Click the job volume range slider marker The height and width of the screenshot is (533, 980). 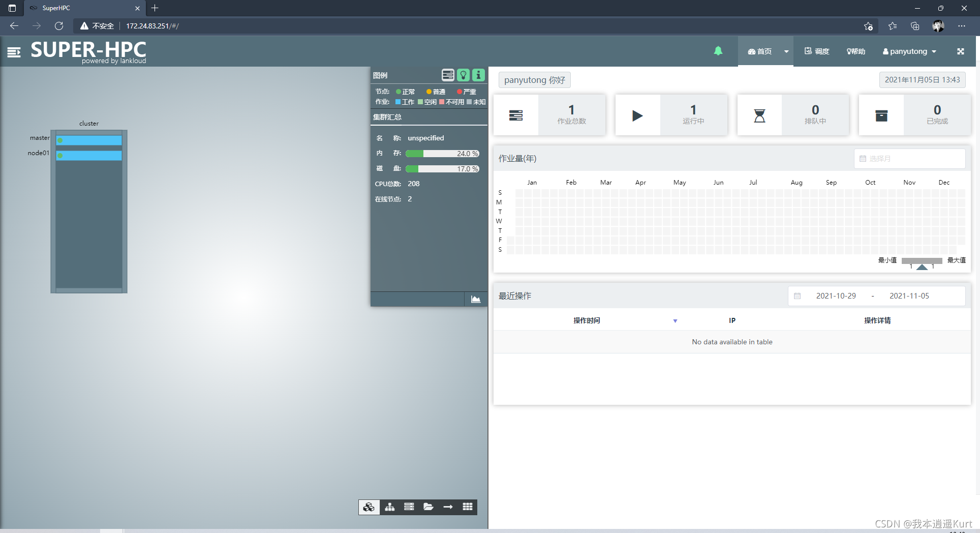(922, 267)
